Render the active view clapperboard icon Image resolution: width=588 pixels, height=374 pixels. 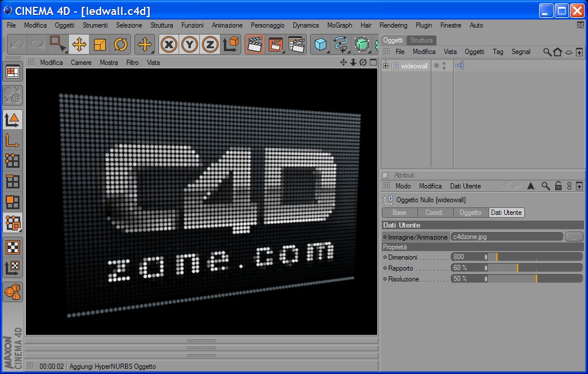click(255, 45)
